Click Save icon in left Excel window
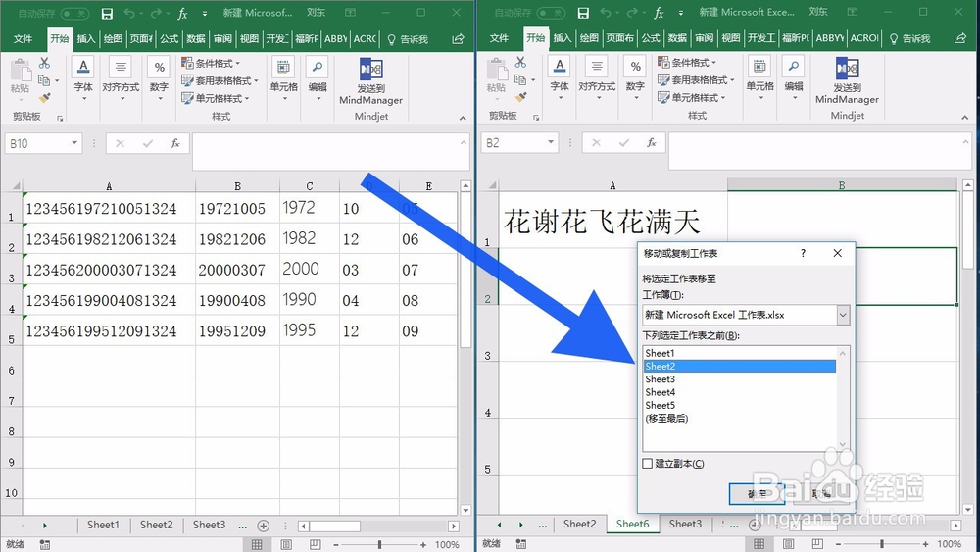Screen dimensions: 980x552 [107, 13]
